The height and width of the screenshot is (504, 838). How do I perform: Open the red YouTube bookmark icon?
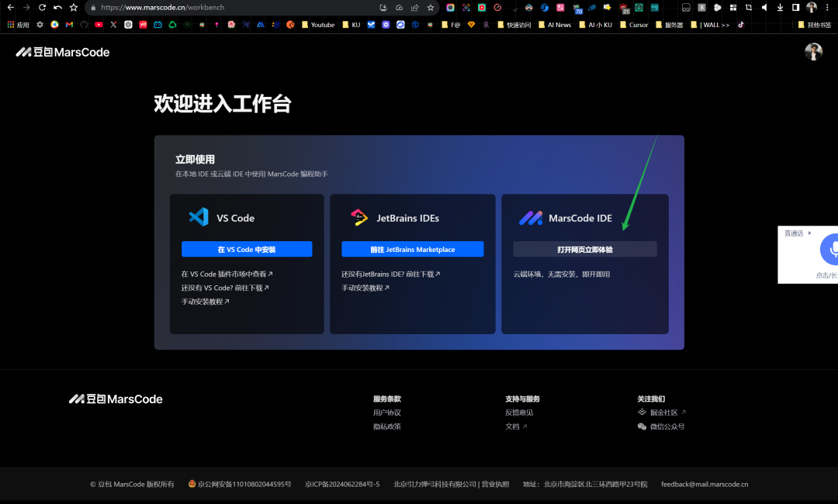[x=99, y=25]
